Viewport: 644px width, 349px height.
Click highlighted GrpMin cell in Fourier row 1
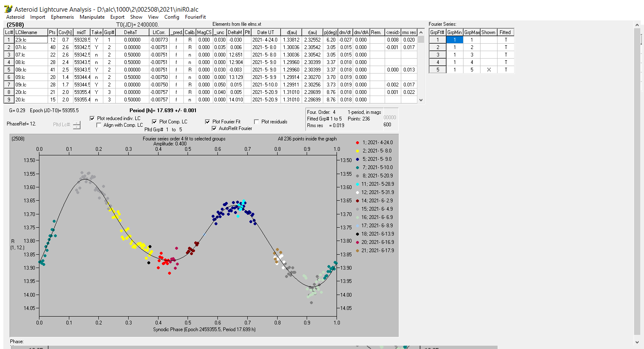pos(454,40)
